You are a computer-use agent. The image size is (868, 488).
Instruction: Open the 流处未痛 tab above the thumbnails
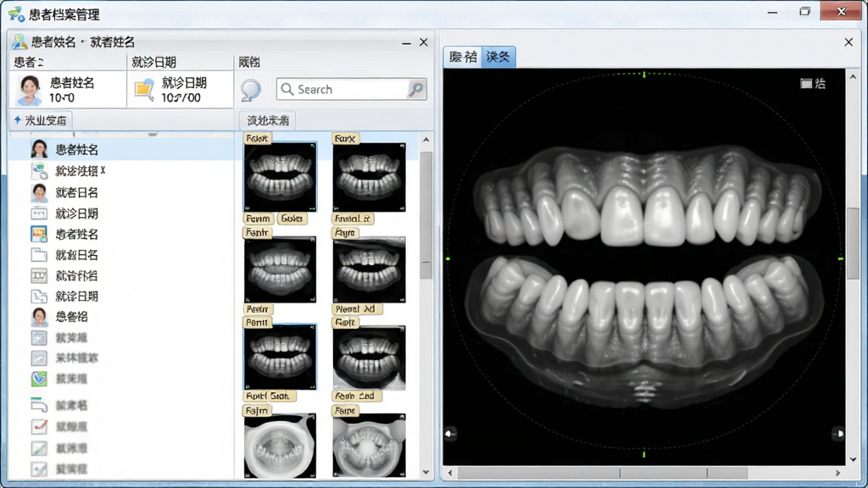pyautogui.click(x=268, y=120)
